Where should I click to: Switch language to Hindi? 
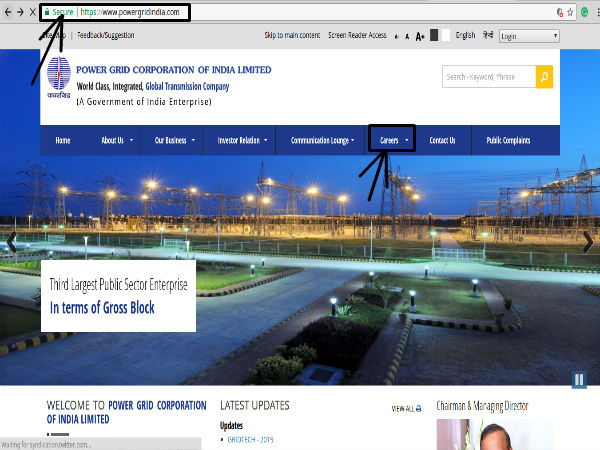click(488, 35)
